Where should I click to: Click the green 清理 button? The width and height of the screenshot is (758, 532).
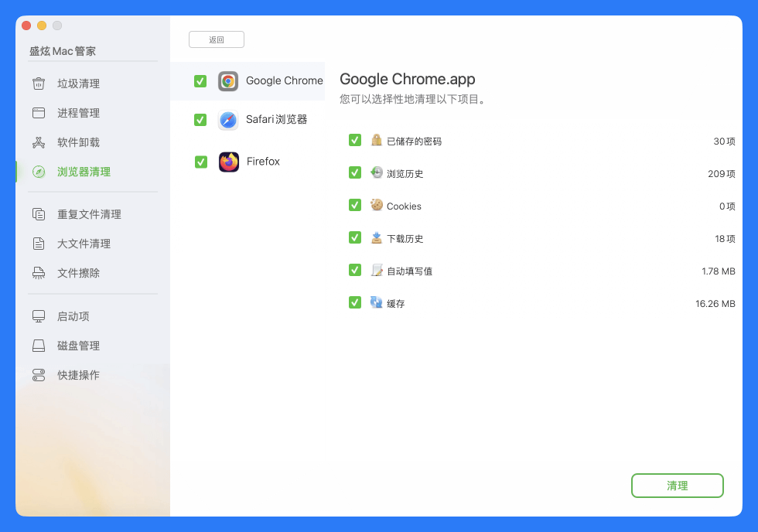677,486
